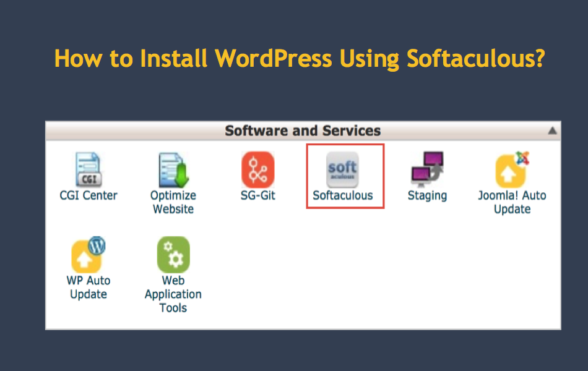The image size is (588, 371).
Task: Launch the Softaculous icon
Action: [x=342, y=170]
